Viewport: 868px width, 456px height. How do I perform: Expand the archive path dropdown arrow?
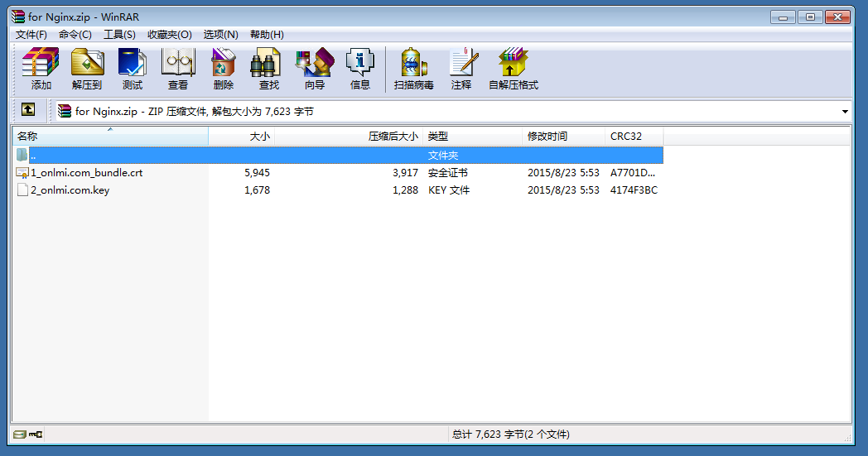[845, 112]
